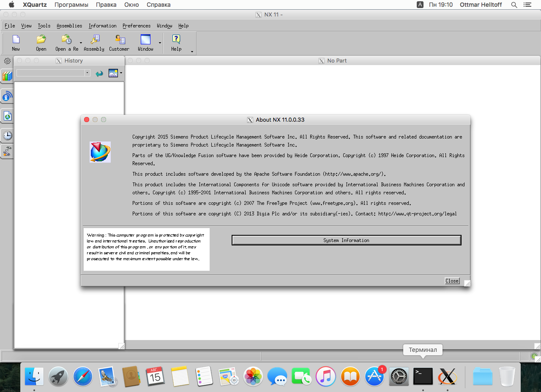The height and width of the screenshot is (392, 541).
Task: Click the About dialog resize grip
Action: click(x=467, y=283)
